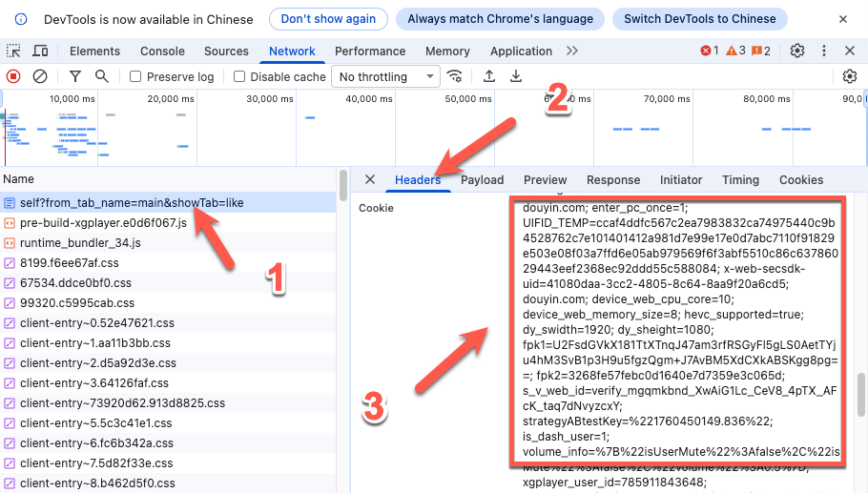This screenshot has width=868, height=493.
Task: Stop recording network log
Action: coord(13,76)
